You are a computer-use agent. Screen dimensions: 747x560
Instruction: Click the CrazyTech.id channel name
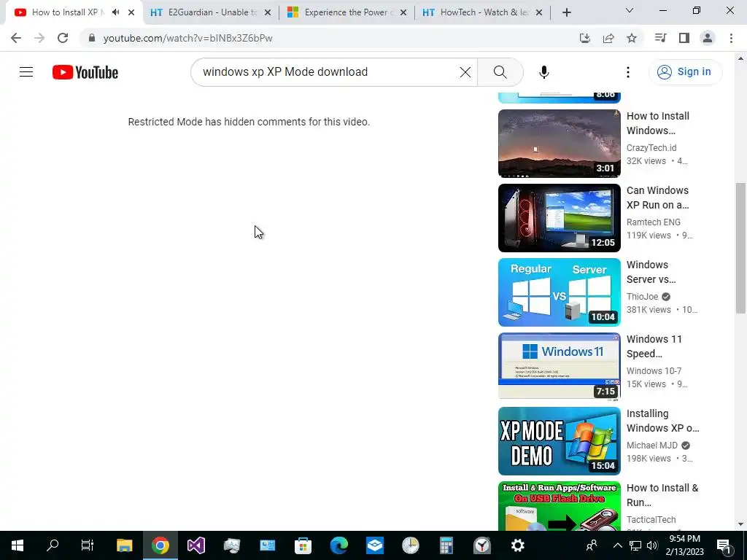[651, 148]
